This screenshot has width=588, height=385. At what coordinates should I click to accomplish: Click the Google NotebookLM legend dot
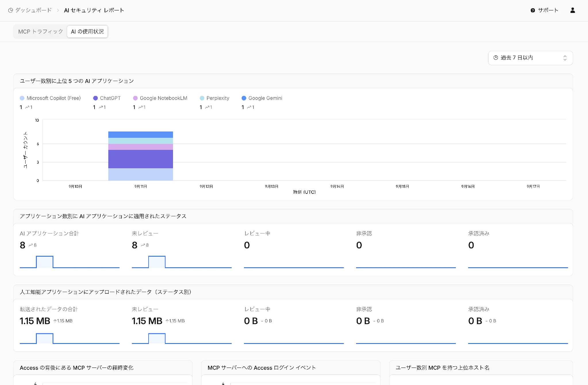tap(135, 98)
